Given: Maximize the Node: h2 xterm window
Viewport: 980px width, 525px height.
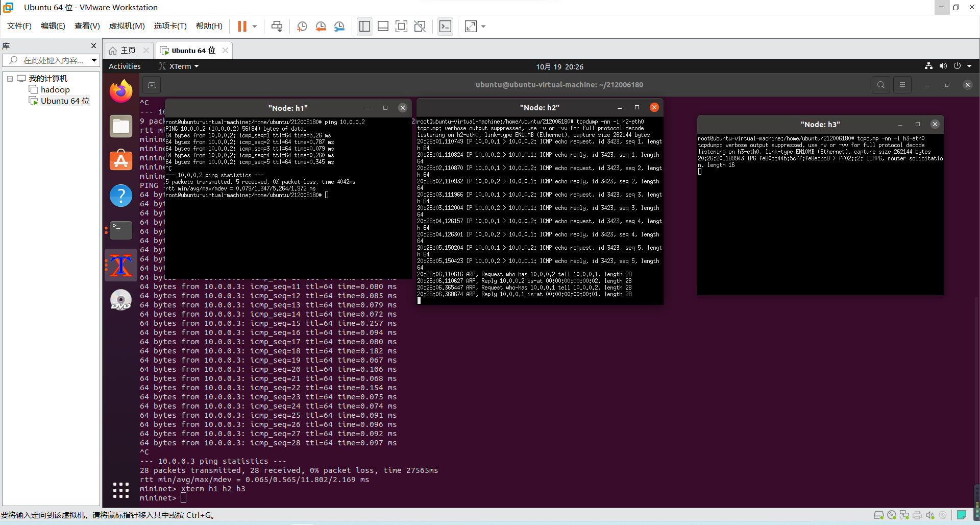Looking at the screenshot, I should point(637,108).
